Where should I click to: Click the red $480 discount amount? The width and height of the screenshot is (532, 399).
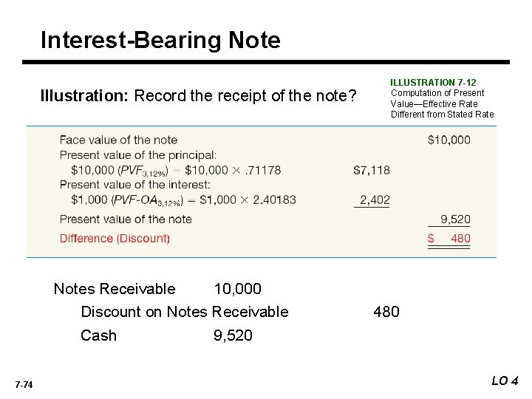(449, 239)
